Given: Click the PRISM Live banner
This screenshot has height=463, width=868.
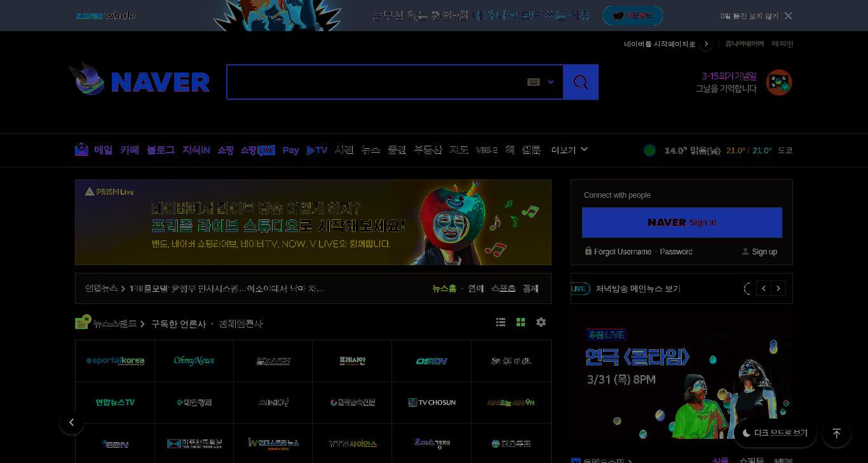Looking at the screenshot, I should click(x=313, y=222).
